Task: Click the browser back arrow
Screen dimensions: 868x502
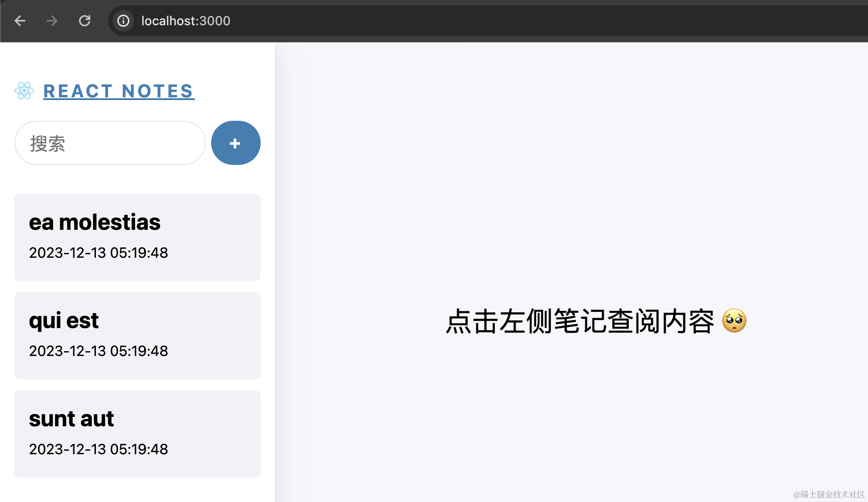Action: point(20,21)
